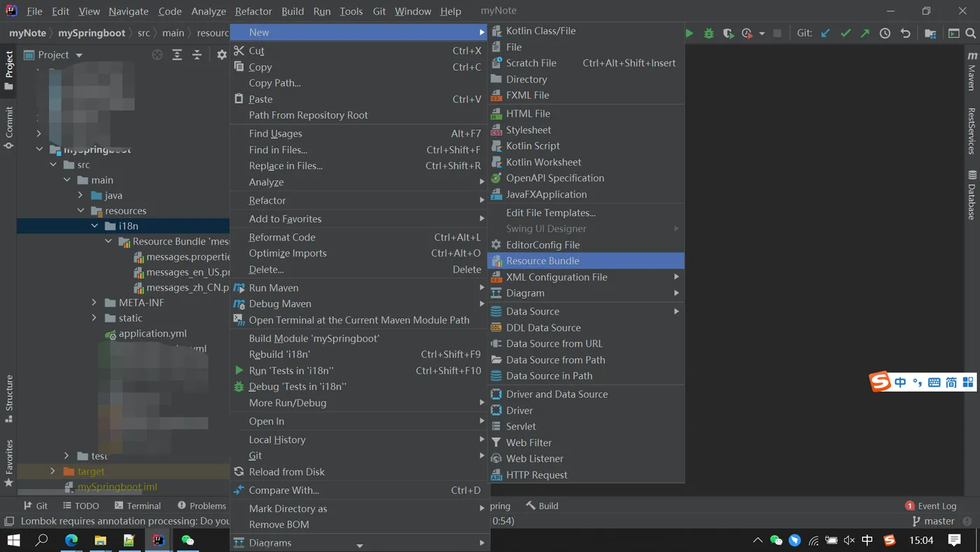
Task: Select Compare With... entry
Action: (359, 490)
